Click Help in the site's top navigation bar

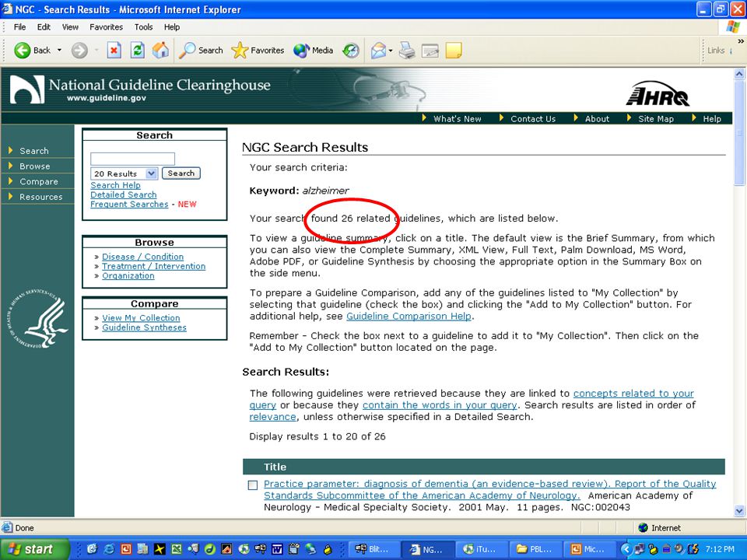712,119
